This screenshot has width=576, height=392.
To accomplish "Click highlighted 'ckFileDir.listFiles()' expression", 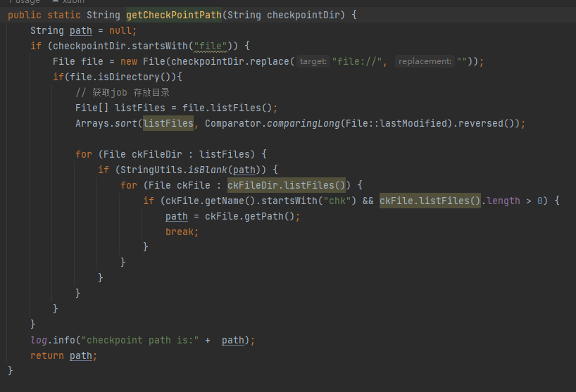I will [287, 185].
